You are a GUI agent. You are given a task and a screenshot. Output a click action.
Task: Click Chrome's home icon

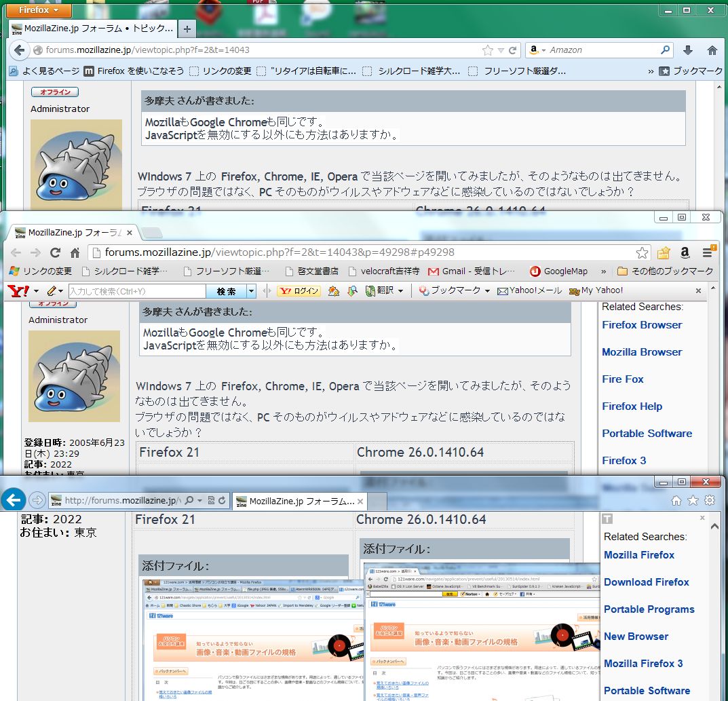(75, 252)
